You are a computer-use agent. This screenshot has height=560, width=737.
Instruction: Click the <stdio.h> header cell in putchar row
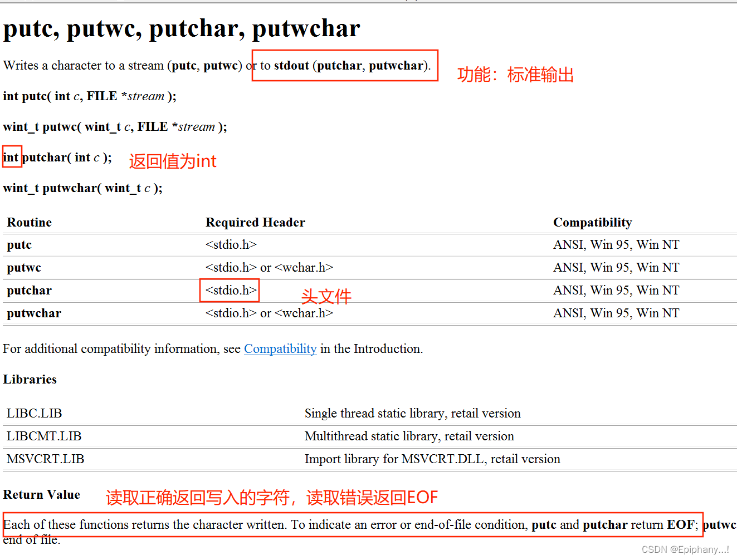pyautogui.click(x=231, y=291)
